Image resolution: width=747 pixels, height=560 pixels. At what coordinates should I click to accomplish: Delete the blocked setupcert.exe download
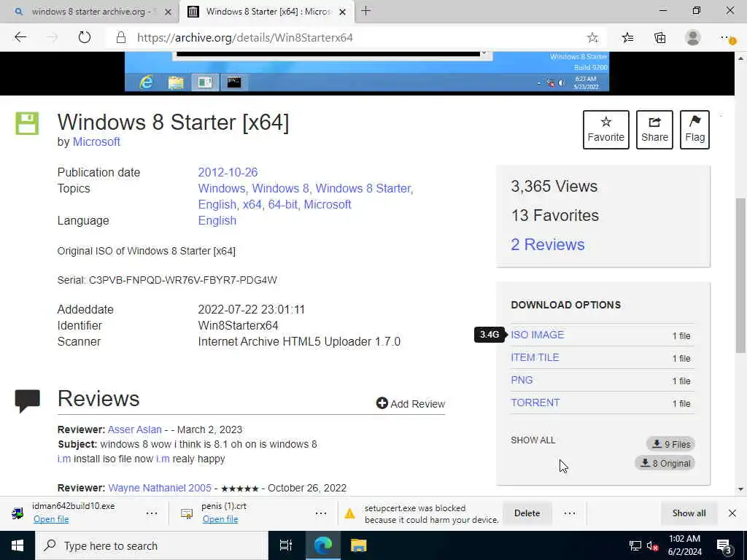click(527, 513)
